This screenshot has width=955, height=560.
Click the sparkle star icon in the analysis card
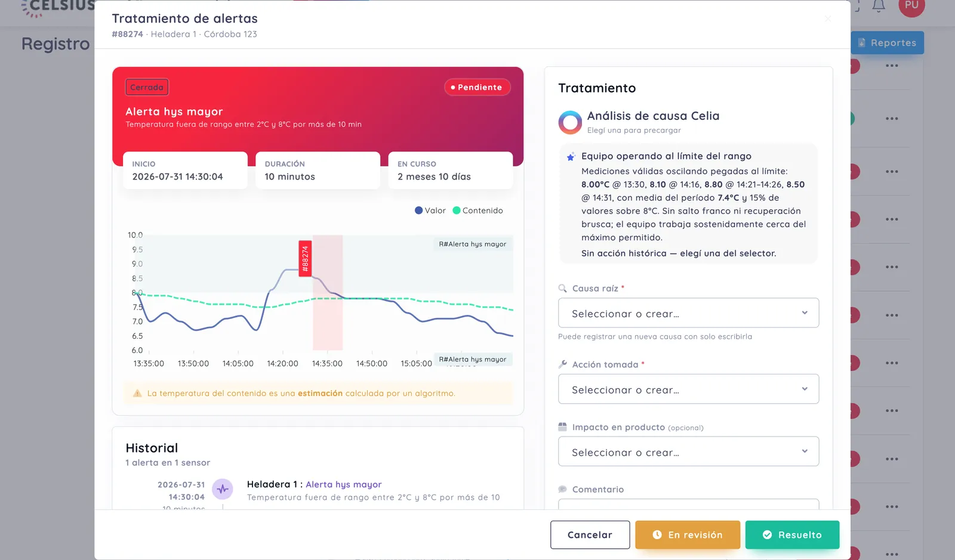571,157
